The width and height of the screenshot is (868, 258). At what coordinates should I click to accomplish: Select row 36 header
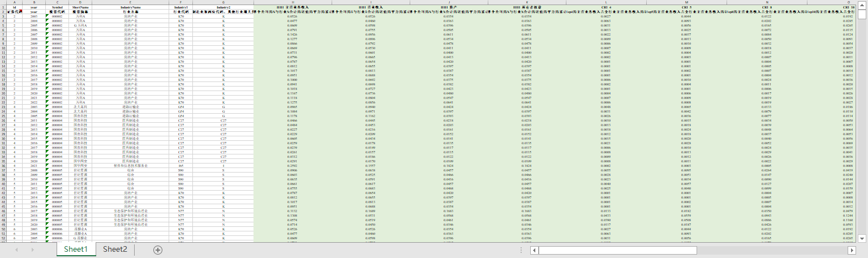coord(5,165)
